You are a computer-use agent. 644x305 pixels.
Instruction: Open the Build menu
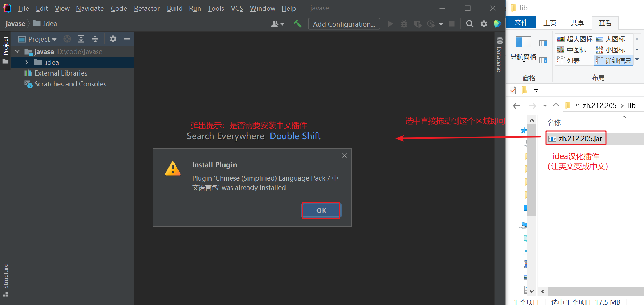(x=175, y=8)
